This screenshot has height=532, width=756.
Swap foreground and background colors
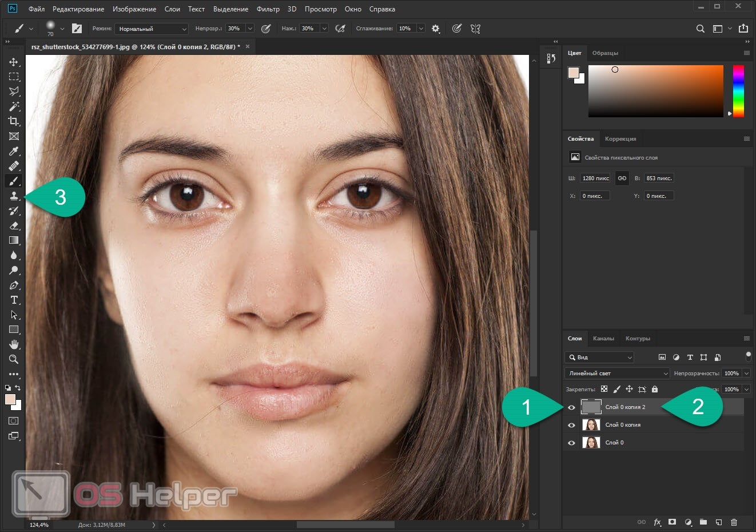coord(18,387)
